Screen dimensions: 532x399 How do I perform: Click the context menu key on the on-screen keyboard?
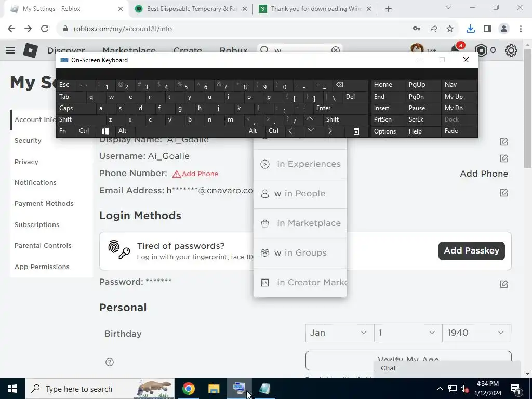point(356,131)
